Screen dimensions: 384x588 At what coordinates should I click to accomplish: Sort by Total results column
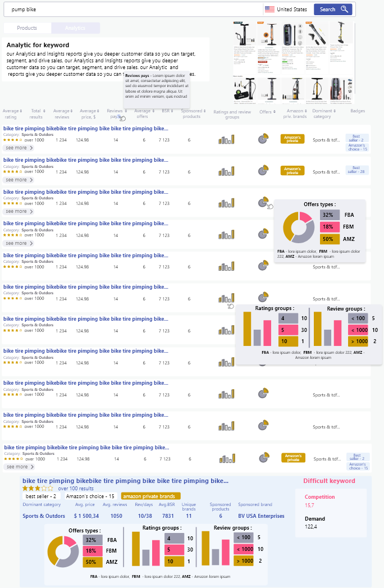click(37, 114)
